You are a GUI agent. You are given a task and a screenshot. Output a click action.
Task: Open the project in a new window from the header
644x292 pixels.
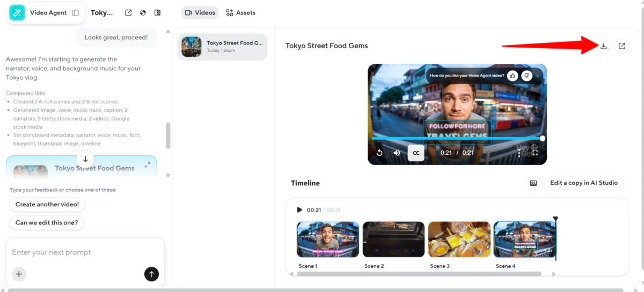click(128, 12)
